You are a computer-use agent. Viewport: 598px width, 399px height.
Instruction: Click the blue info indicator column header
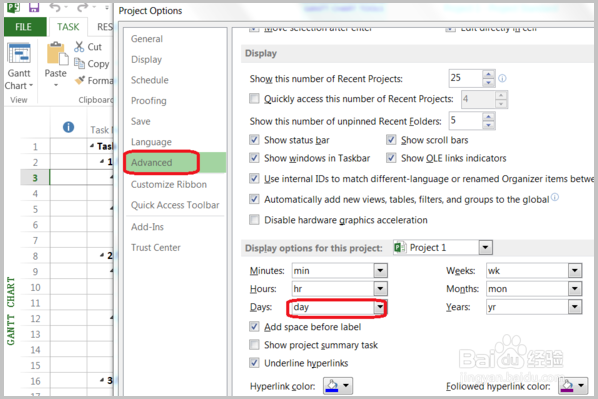(68, 127)
